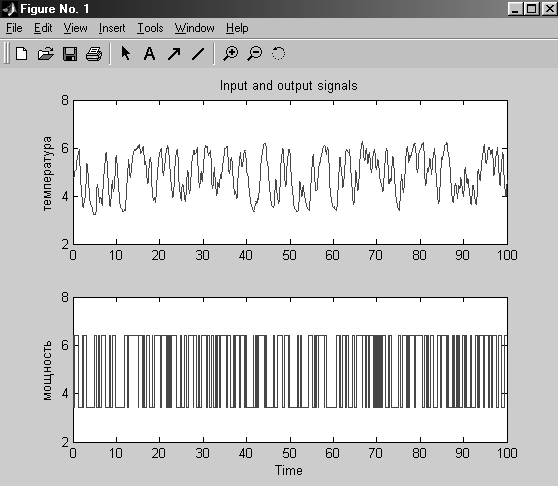Screen dimensions: 558x486
Task: Open the Tools menu
Action: coord(150,28)
